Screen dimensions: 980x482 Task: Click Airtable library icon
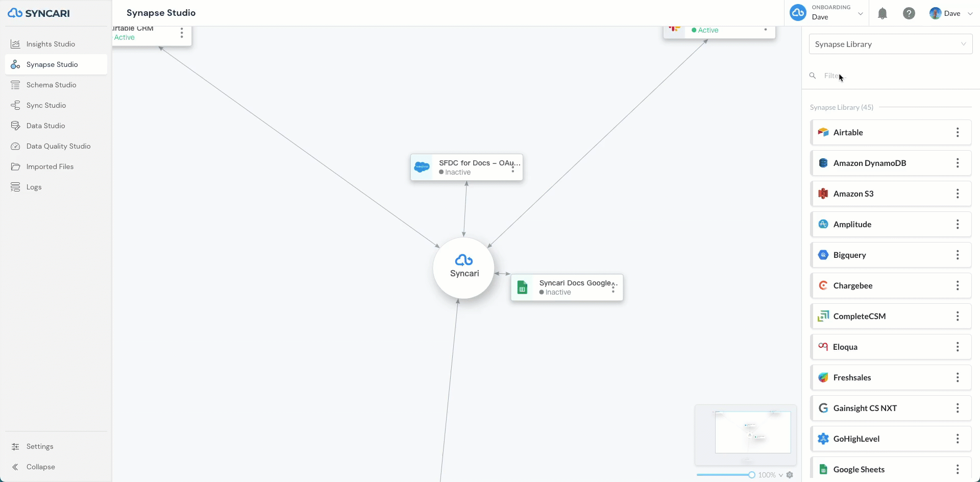(823, 132)
